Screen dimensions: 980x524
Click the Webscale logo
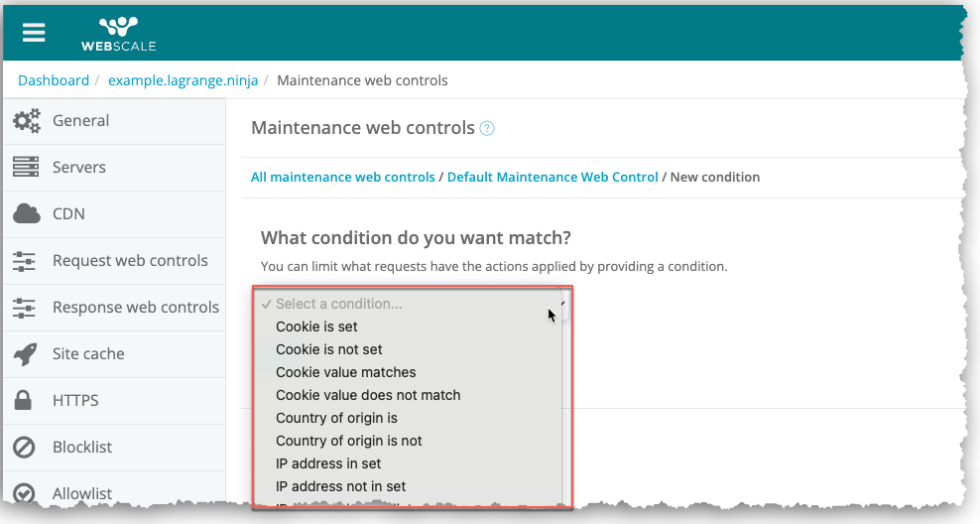click(118, 33)
